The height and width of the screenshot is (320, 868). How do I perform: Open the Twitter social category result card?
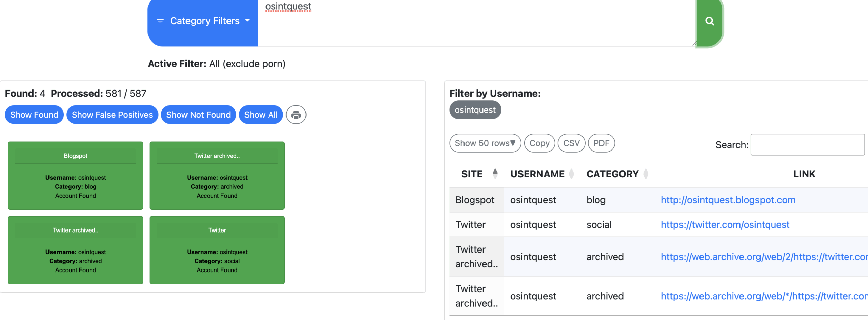coord(217,250)
